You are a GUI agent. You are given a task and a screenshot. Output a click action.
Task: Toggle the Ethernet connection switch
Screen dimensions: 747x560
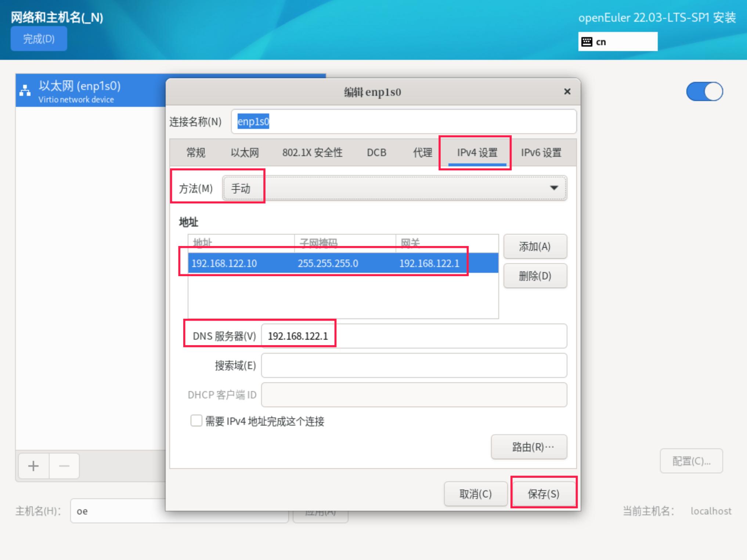click(x=704, y=91)
